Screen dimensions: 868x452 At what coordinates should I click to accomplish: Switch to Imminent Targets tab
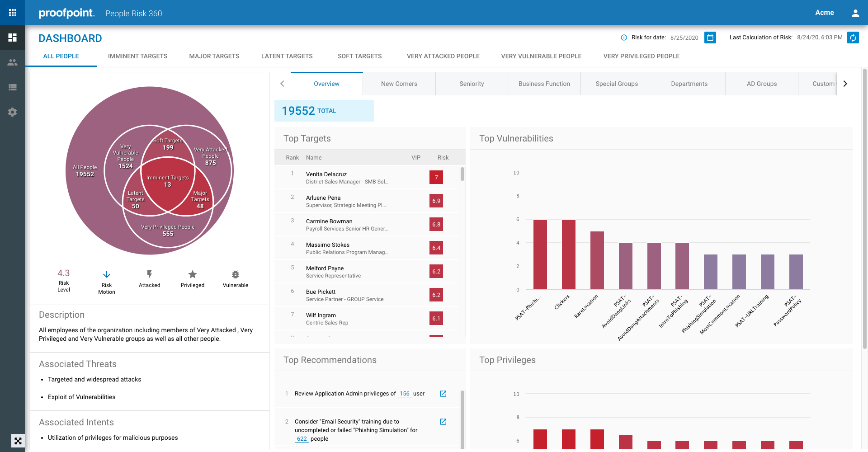tap(138, 56)
